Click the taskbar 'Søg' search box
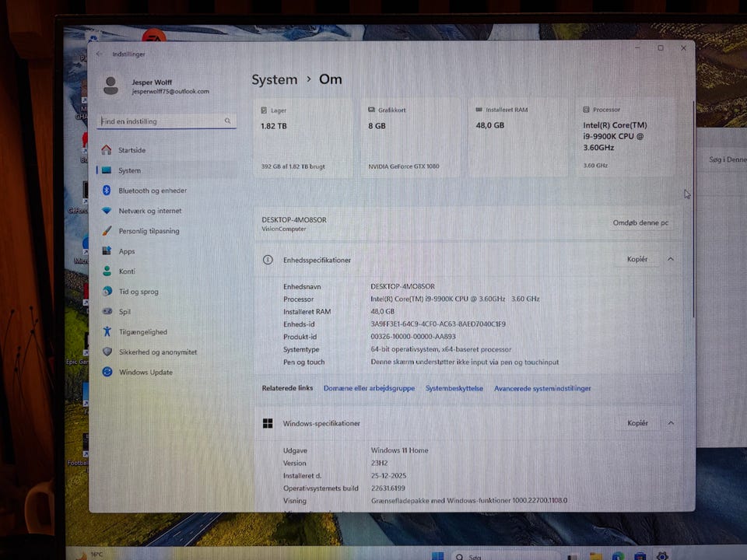 coord(505,556)
